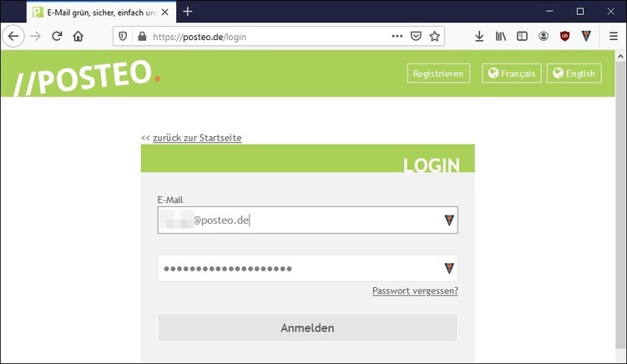Open the hamburger application menu
The width and height of the screenshot is (627, 364).
click(x=614, y=37)
